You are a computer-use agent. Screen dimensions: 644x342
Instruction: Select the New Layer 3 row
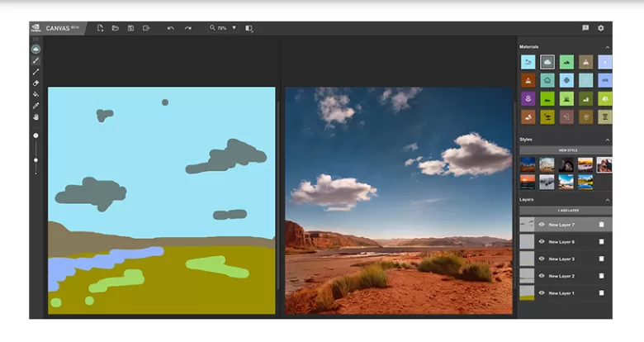pos(566,259)
